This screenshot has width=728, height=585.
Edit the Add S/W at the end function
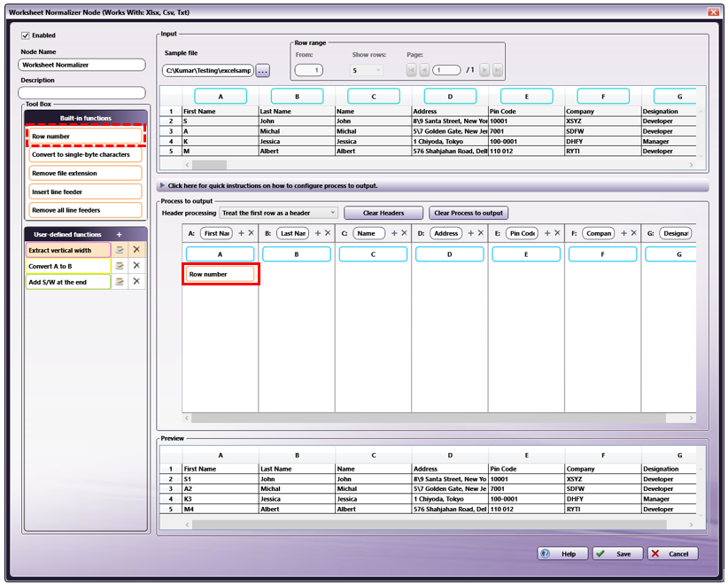(120, 282)
